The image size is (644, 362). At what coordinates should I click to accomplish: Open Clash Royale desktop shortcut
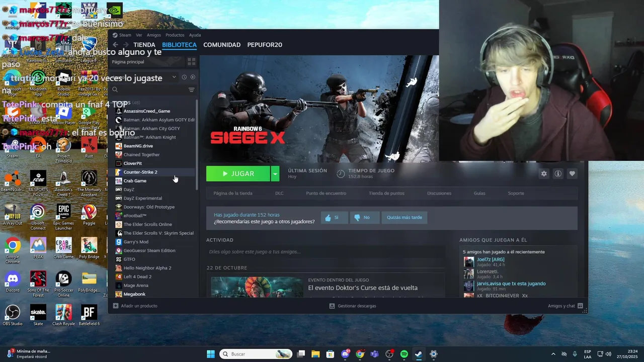63,316
